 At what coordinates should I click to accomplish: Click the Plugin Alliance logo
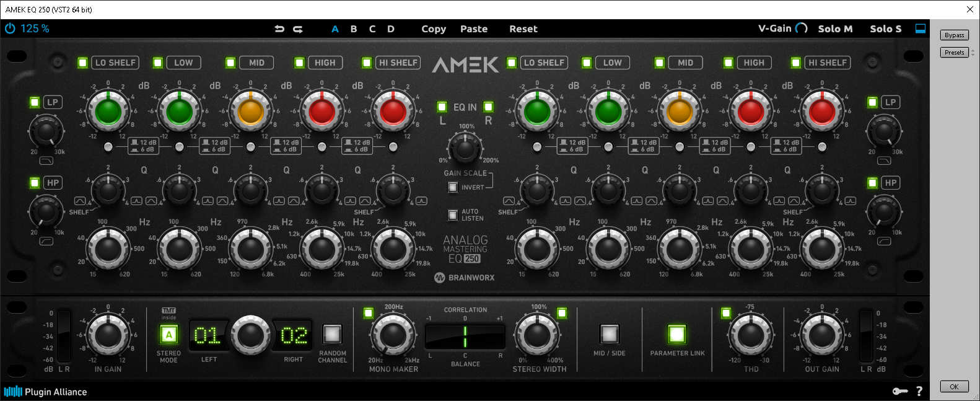tap(45, 392)
